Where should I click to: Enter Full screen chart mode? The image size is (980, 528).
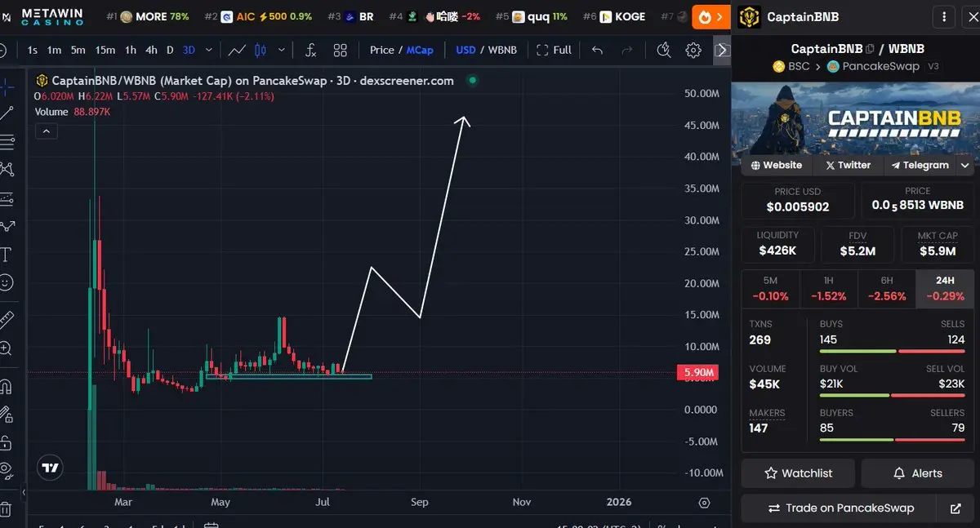coord(554,50)
